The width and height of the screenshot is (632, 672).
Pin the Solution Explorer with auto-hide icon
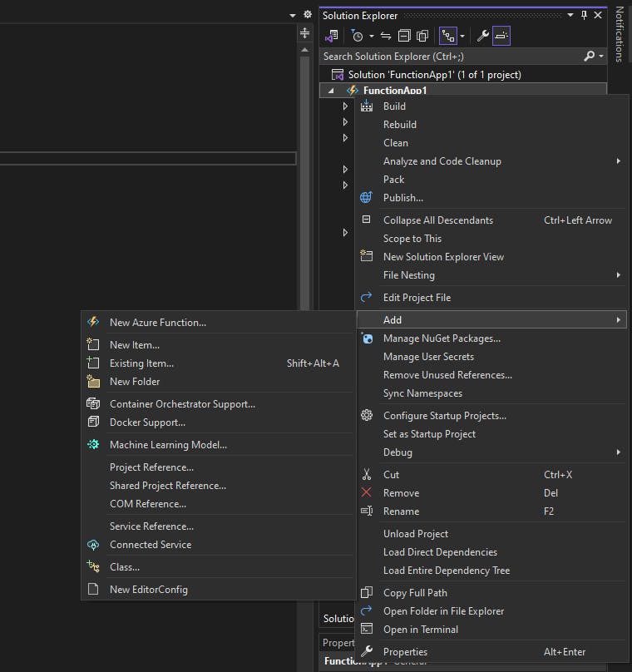pos(584,15)
